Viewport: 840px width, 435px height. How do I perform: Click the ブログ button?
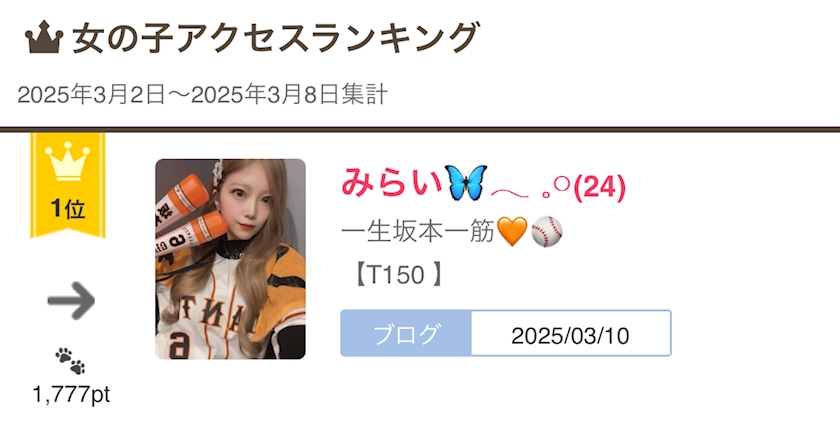coord(406,333)
